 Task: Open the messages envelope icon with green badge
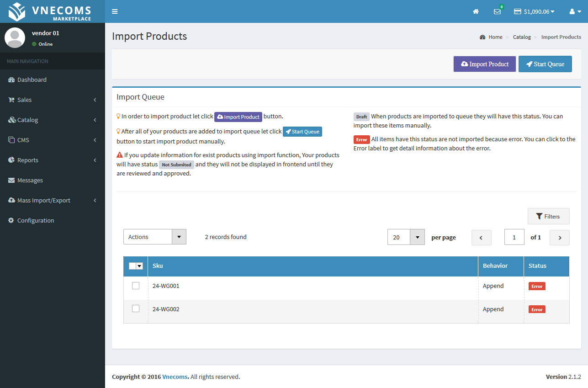click(x=498, y=11)
